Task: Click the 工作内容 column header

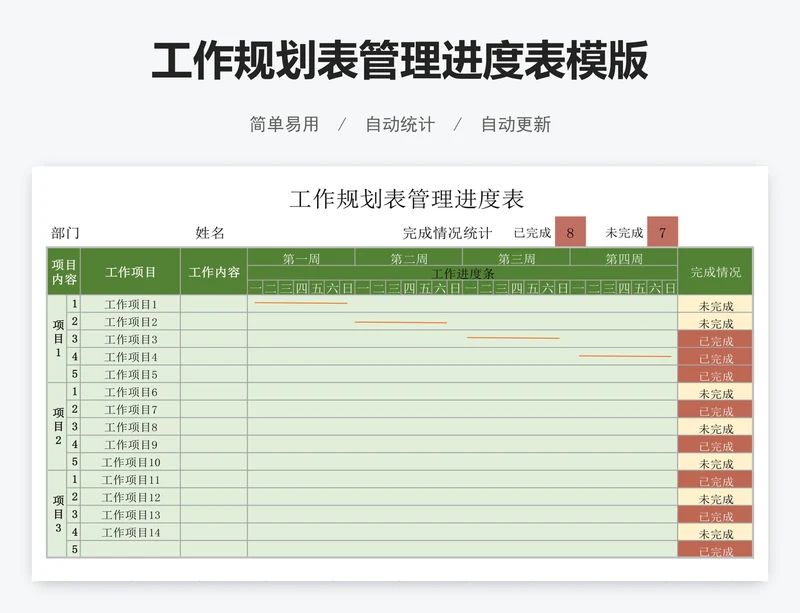Action: pos(214,272)
